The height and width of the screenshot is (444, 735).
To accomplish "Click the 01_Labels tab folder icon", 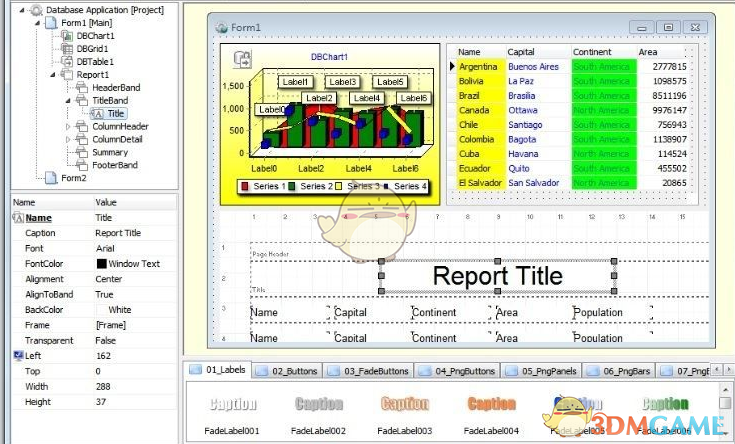I will click(195, 370).
